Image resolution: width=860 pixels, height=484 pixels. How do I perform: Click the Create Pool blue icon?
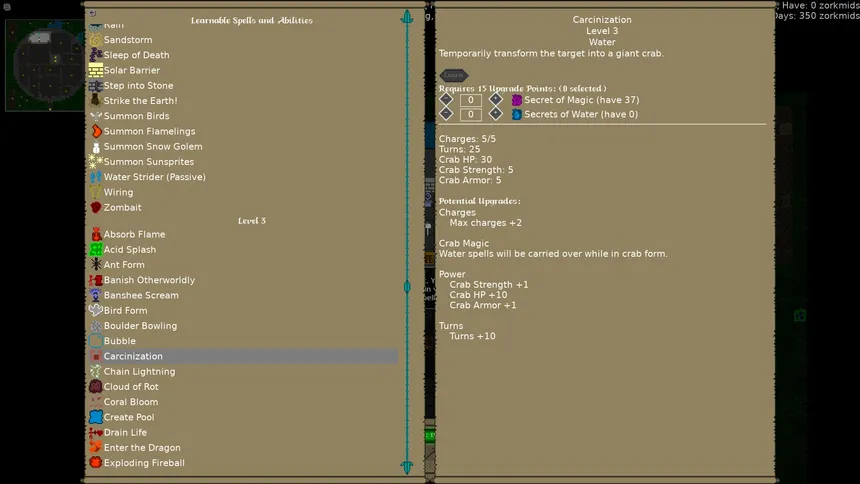tap(96, 417)
